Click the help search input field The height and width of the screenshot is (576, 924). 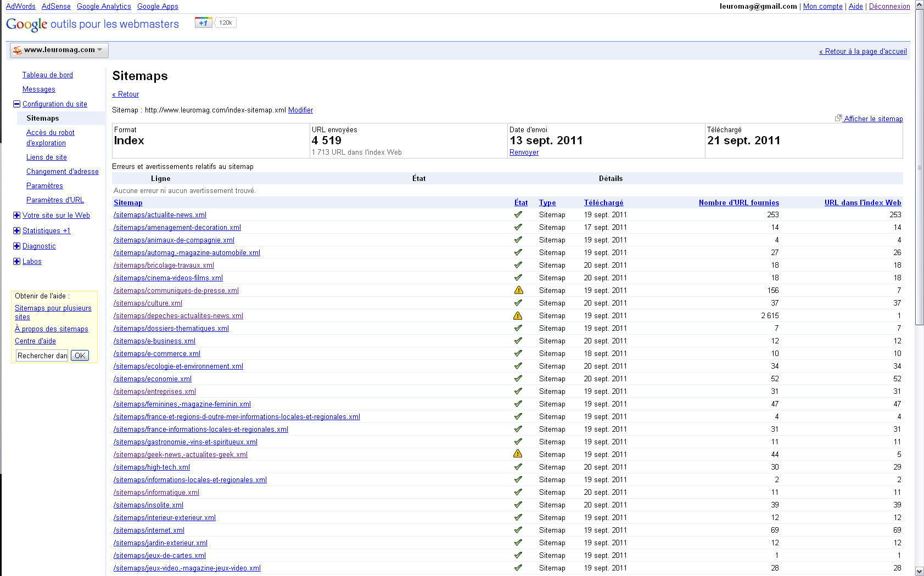point(42,355)
